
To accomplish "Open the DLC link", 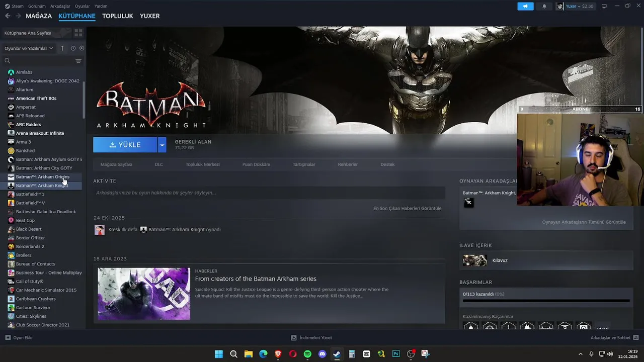I will pos(159,164).
